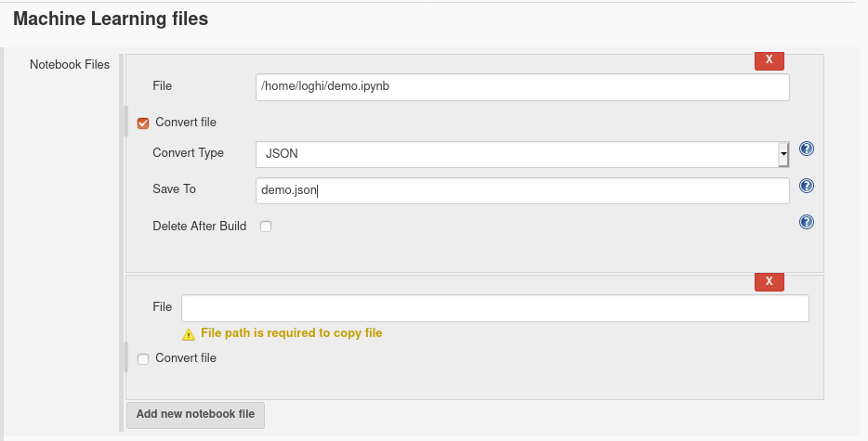Click the Machine Learning files heading
Viewport: 868px width, 441px height.
click(111, 19)
